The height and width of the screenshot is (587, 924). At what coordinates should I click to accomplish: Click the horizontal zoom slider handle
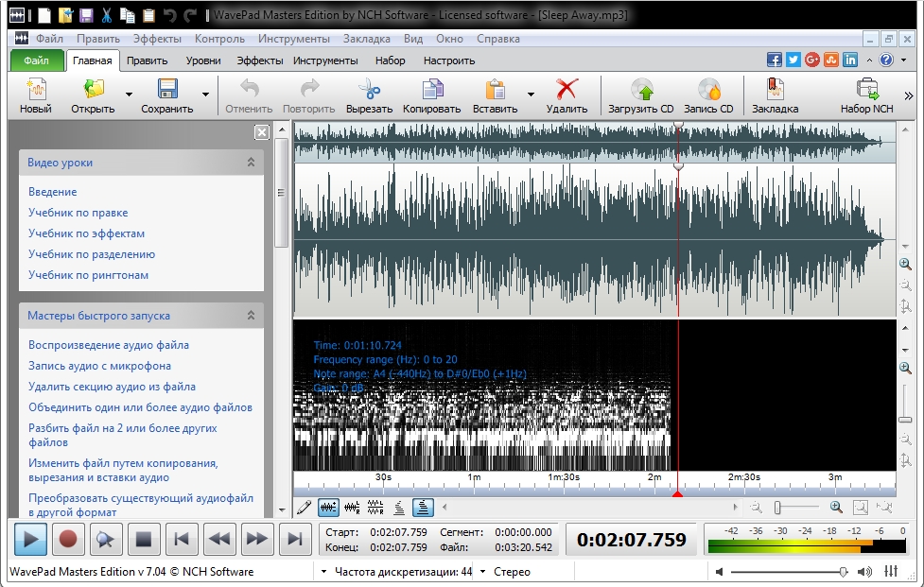(777, 507)
